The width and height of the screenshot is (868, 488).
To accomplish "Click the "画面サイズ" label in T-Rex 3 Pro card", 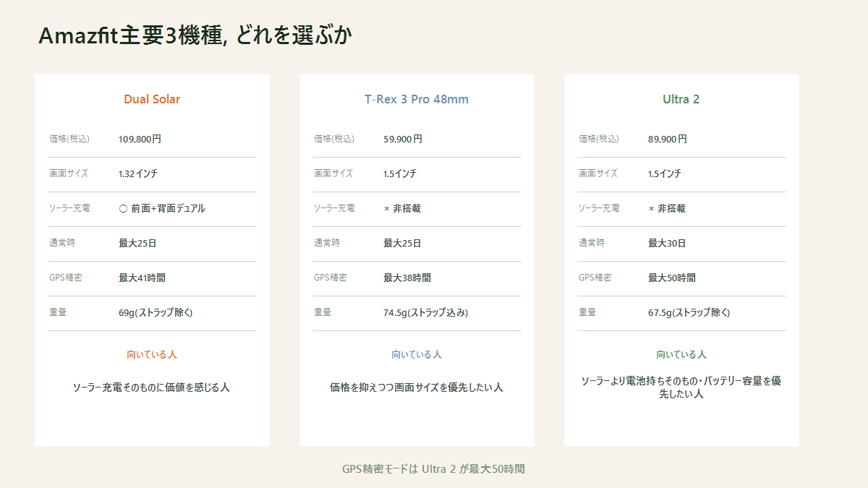I will 333,174.
